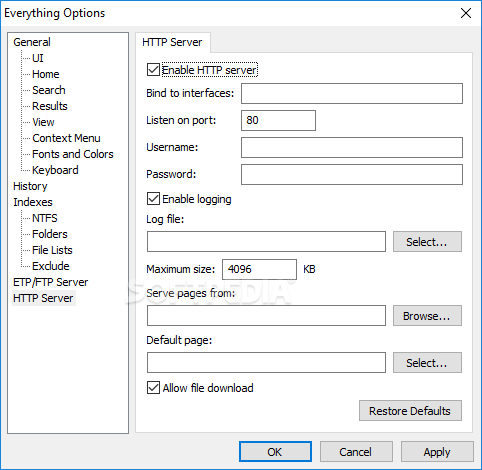
Task: Focus the Password input field
Action: [x=352, y=174]
